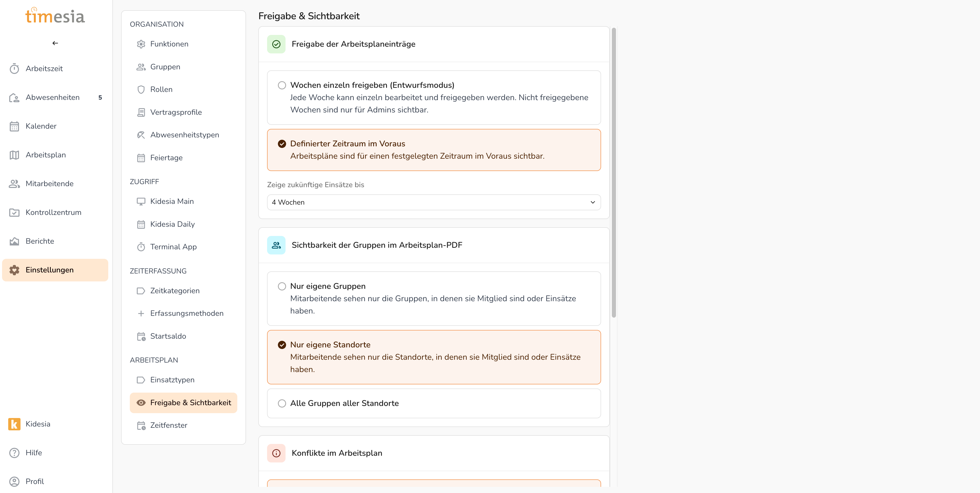Open Zeitfenster settings page

tap(169, 425)
